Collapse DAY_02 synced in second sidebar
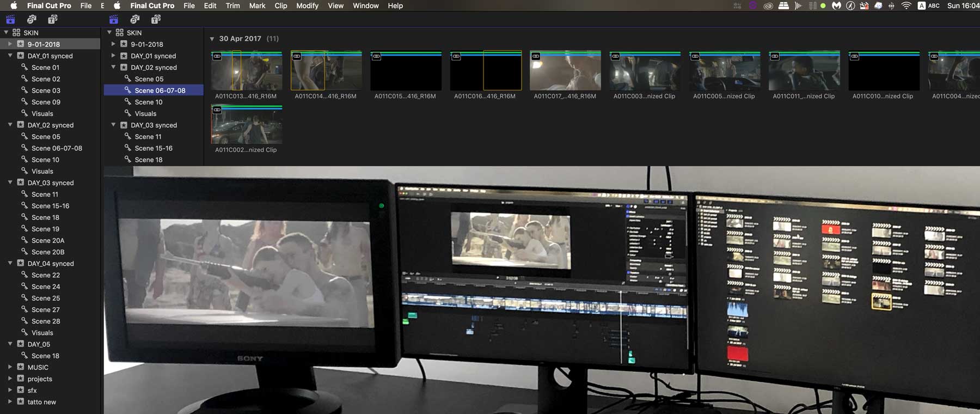Screen dimensions: 980x414 [x=113, y=67]
